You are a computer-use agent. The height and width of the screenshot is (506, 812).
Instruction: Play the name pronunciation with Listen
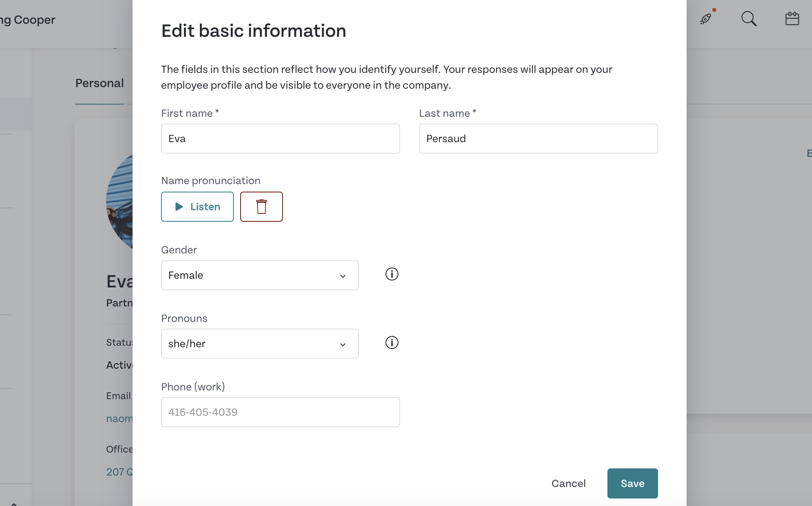(x=197, y=206)
